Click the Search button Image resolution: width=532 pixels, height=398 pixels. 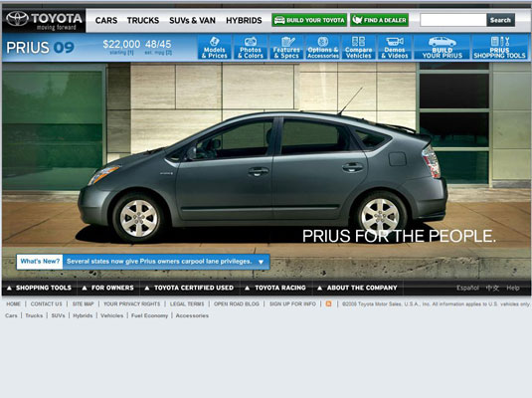500,20
